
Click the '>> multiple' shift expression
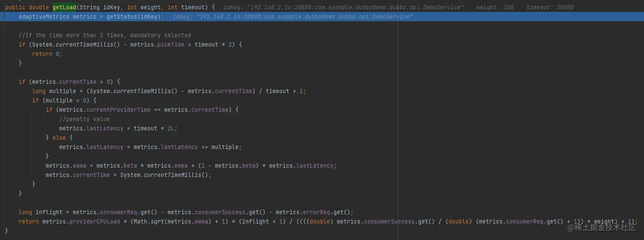click(x=220, y=147)
